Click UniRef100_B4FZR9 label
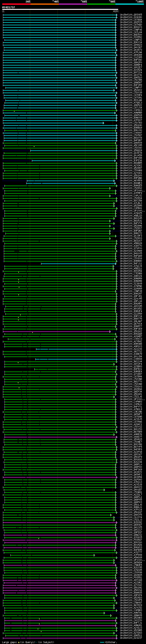 [x=131, y=85]
